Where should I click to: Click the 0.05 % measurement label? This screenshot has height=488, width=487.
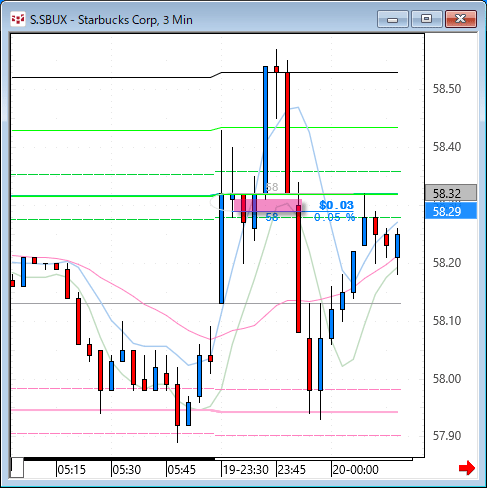(x=334, y=218)
